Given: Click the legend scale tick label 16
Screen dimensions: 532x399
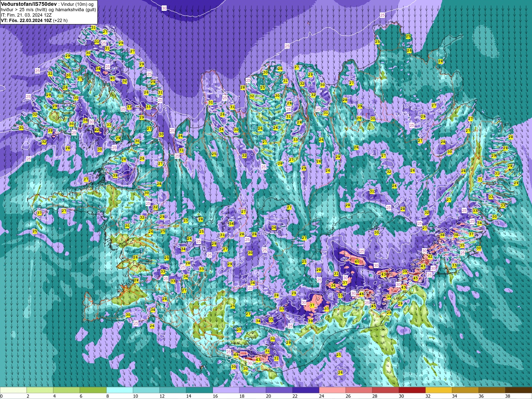Looking at the screenshot, I should 215,396.
